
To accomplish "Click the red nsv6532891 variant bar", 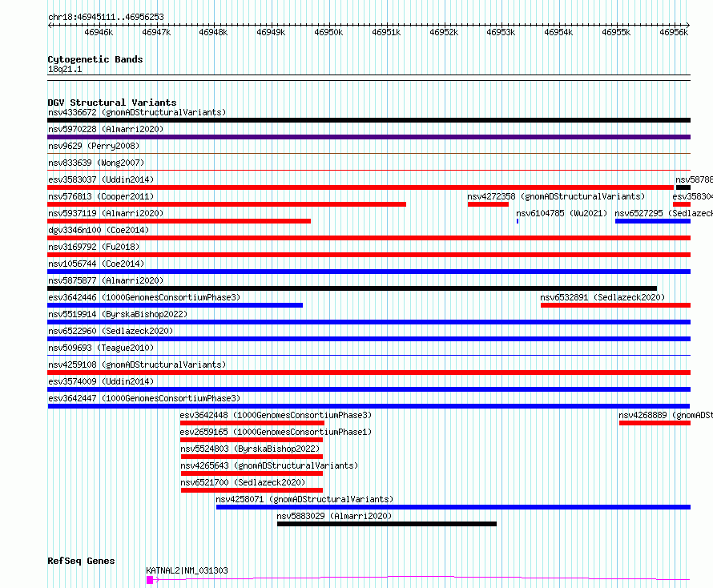I will pos(616,305).
